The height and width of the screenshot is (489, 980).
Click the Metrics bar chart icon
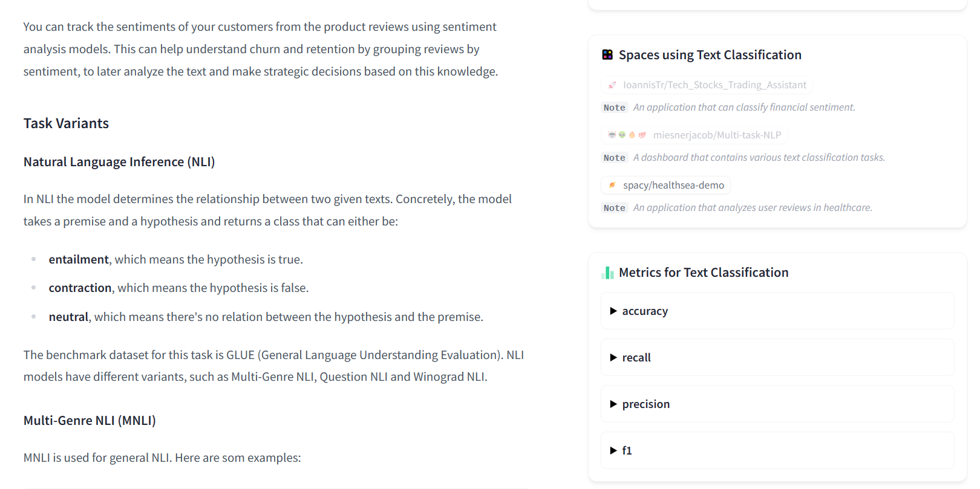607,273
